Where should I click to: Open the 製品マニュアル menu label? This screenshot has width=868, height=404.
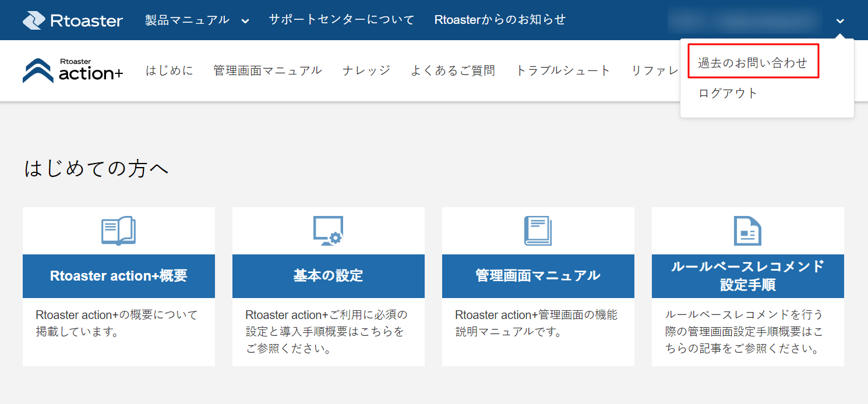tap(187, 20)
